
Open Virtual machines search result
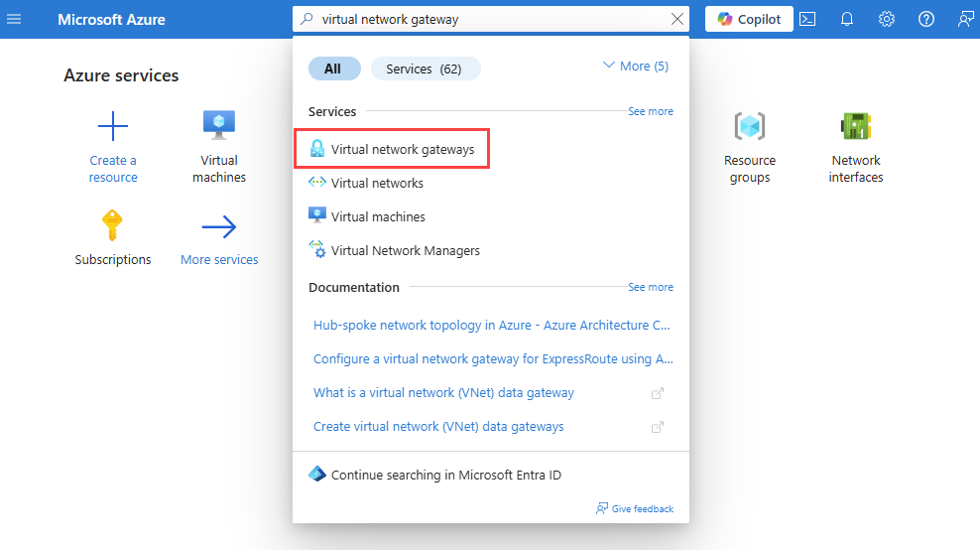coord(378,216)
